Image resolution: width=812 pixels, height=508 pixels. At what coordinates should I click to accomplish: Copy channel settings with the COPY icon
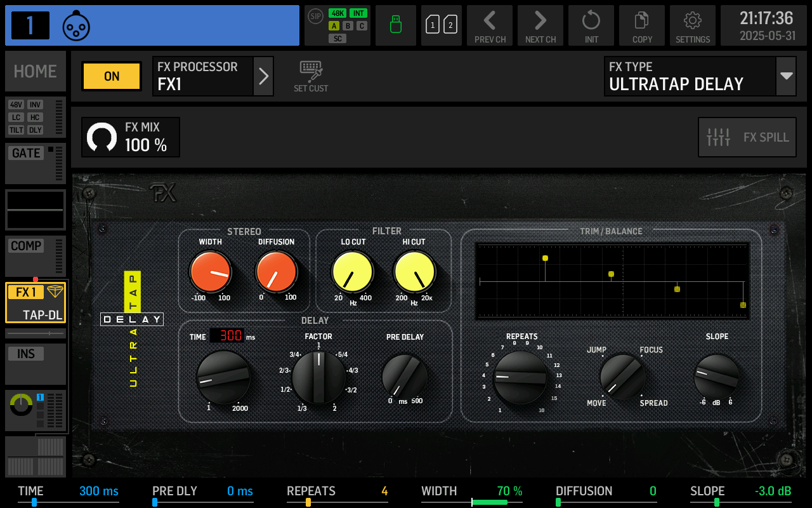(x=641, y=25)
